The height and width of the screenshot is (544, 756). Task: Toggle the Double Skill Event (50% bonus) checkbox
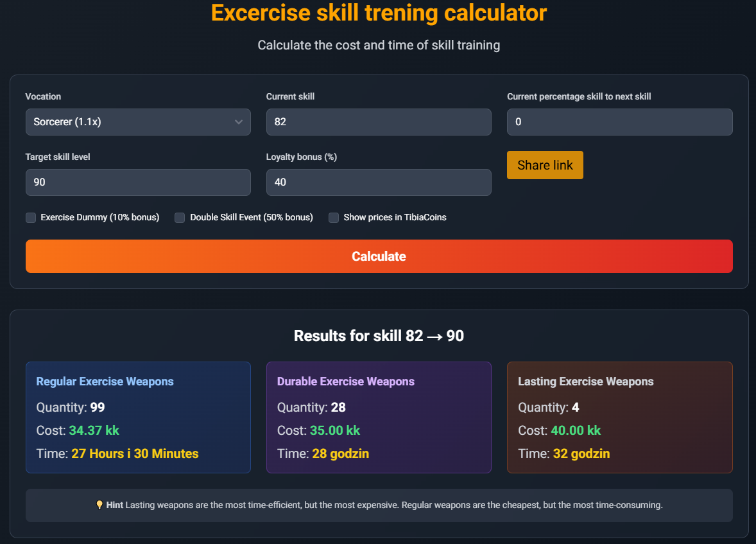(x=180, y=218)
